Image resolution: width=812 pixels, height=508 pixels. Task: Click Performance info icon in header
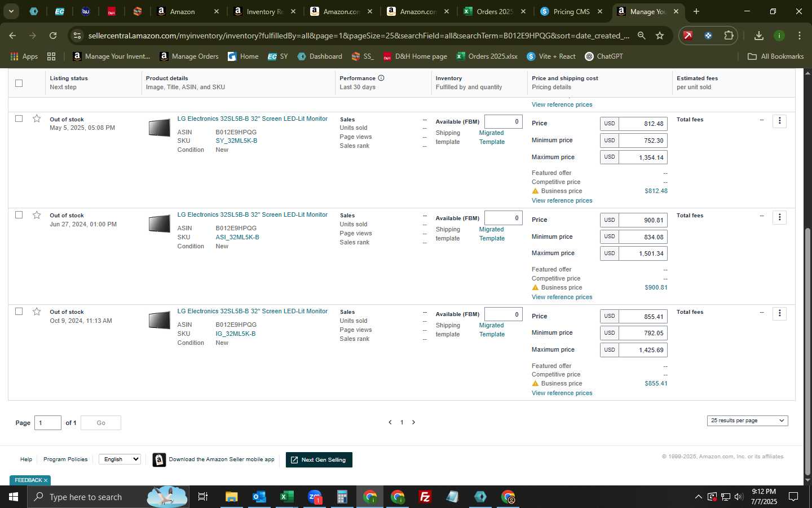pos(381,78)
